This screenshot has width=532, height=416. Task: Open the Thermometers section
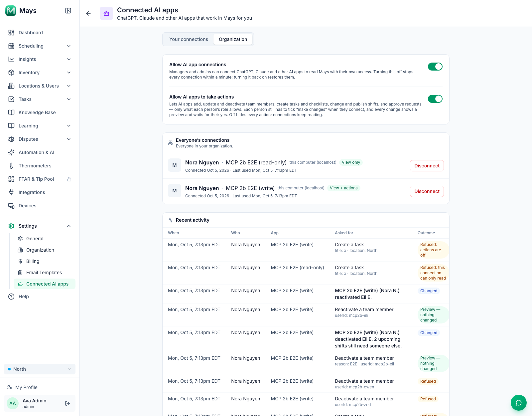(40, 166)
